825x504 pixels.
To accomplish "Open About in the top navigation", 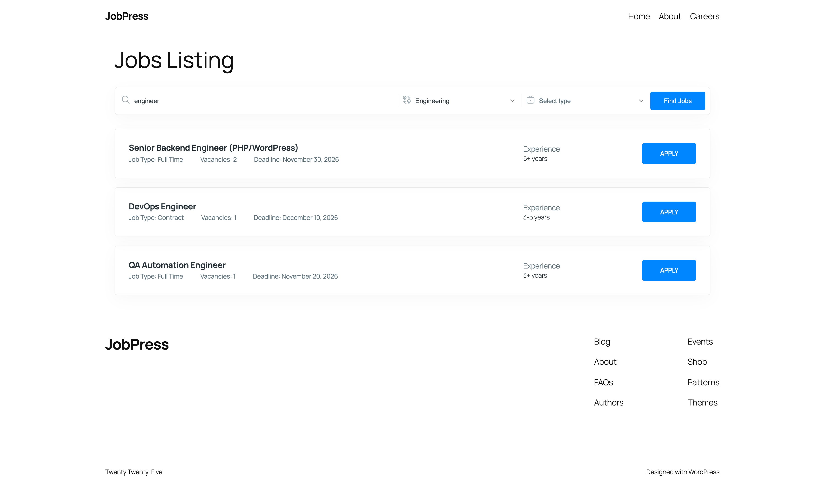I will click(x=670, y=16).
